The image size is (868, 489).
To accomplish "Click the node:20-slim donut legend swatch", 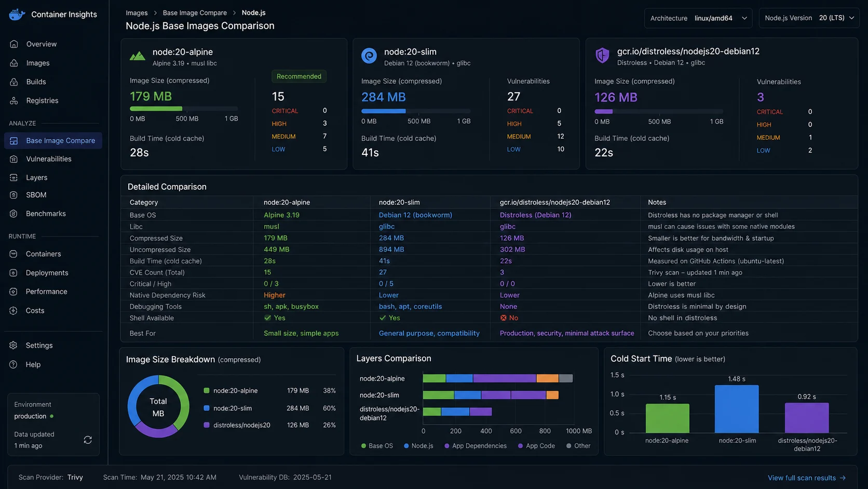I will 207,408.
